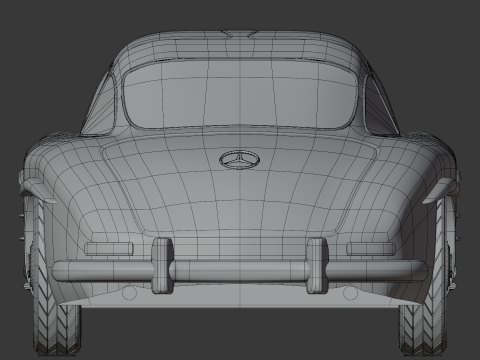Select the left bumper guard overrider

click(163, 266)
